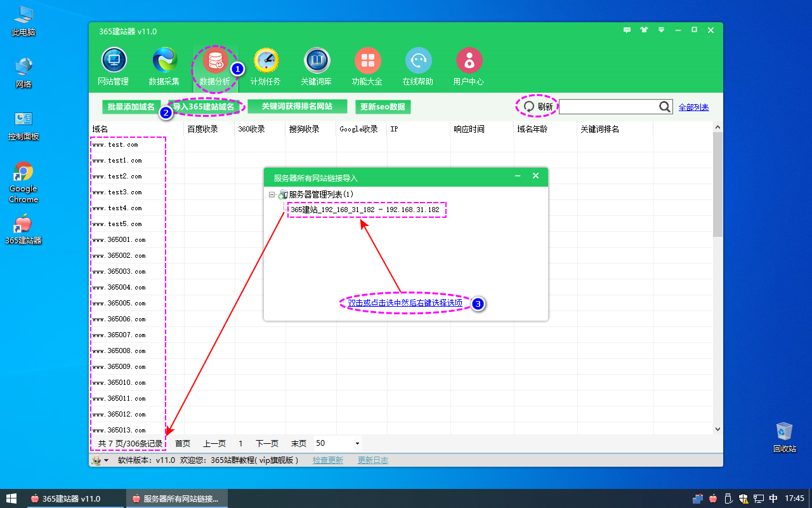Open Google Chrome desktop shortcut
This screenshot has height=508, width=812.
pyautogui.click(x=23, y=183)
